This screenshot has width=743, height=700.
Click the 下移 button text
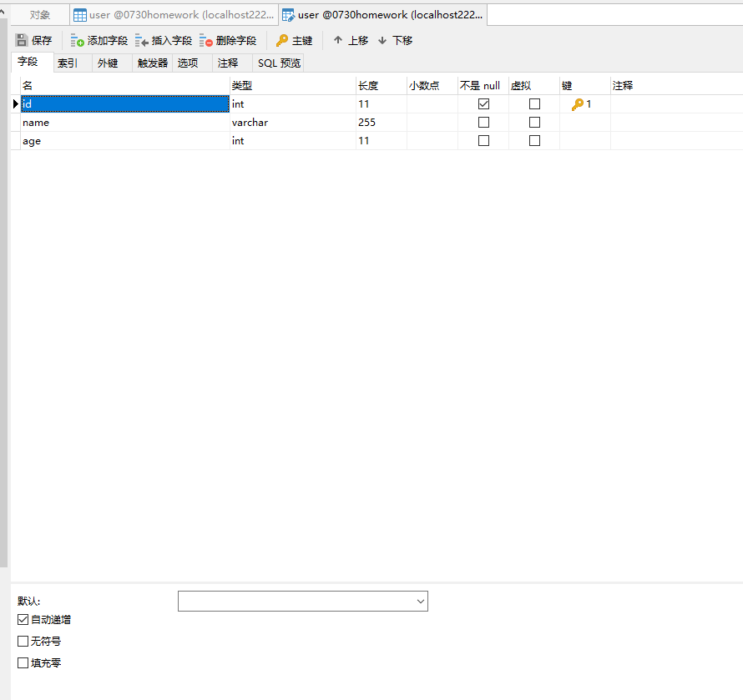(402, 41)
